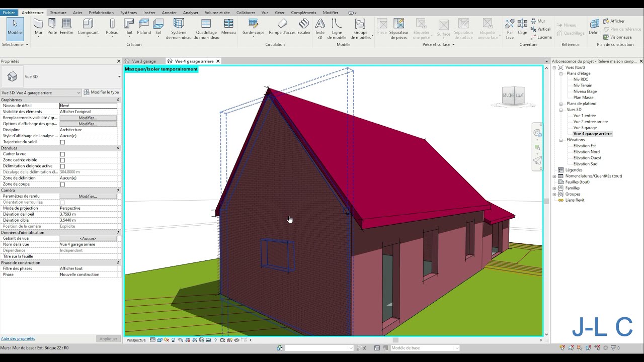The height and width of the screenshot is (362, 644).
Task: Select Système de mur-rideau tool
Action: tap(179, 29)
